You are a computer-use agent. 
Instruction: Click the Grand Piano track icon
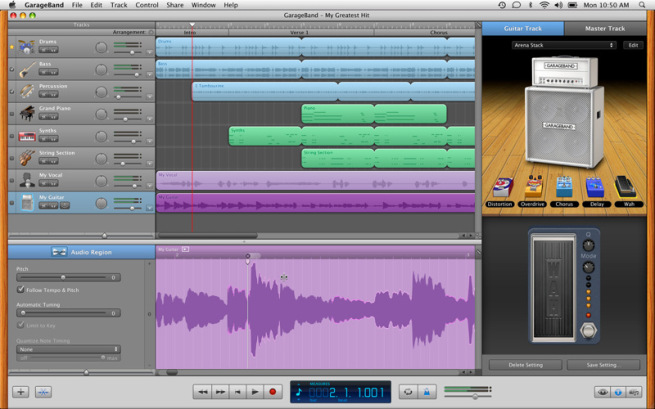coord(25,113)
